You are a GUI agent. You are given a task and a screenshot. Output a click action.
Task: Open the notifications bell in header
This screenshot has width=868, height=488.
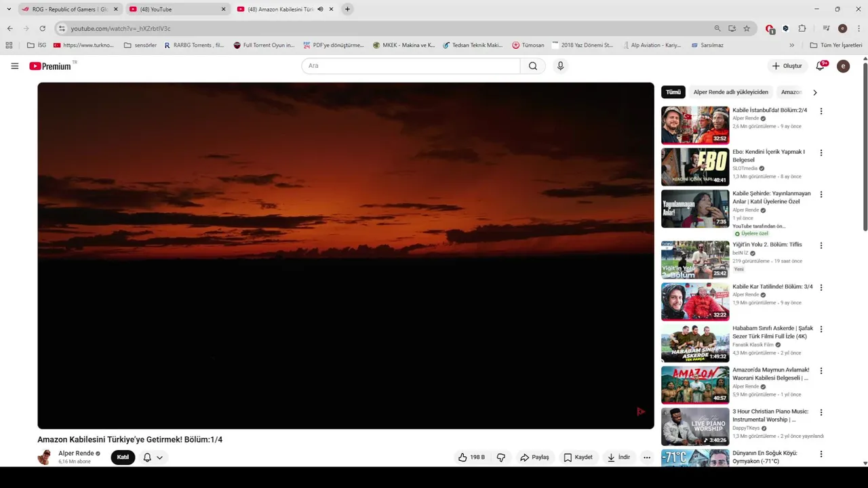821,66
